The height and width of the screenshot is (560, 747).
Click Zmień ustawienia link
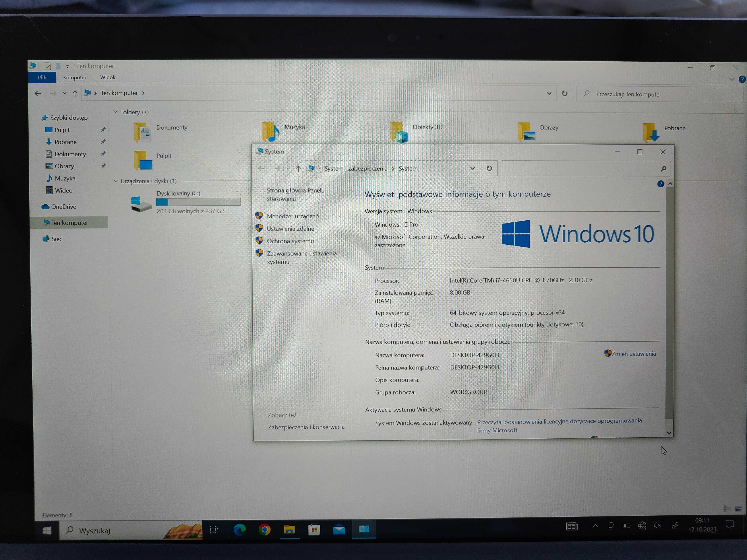point(634,354)
